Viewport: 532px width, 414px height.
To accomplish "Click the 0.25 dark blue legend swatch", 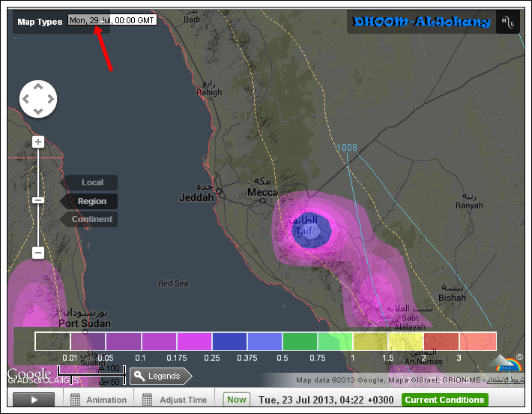I will click(x=229, y=341).
